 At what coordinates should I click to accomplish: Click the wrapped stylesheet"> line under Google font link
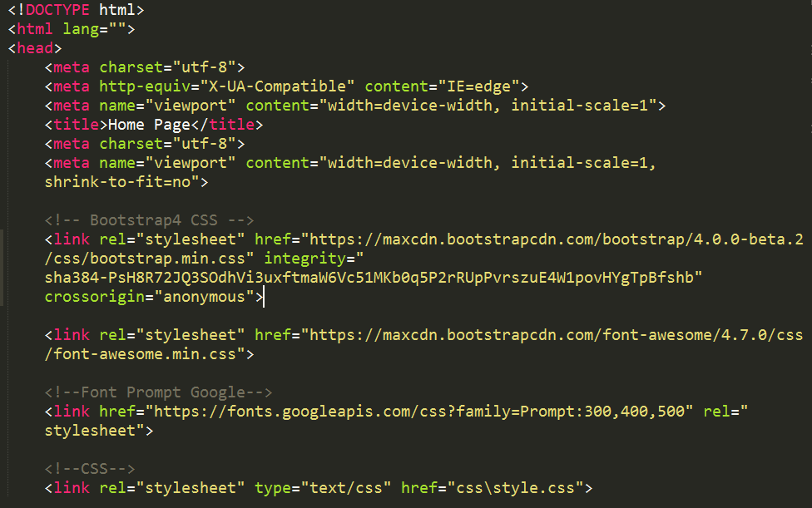[99, 431]
